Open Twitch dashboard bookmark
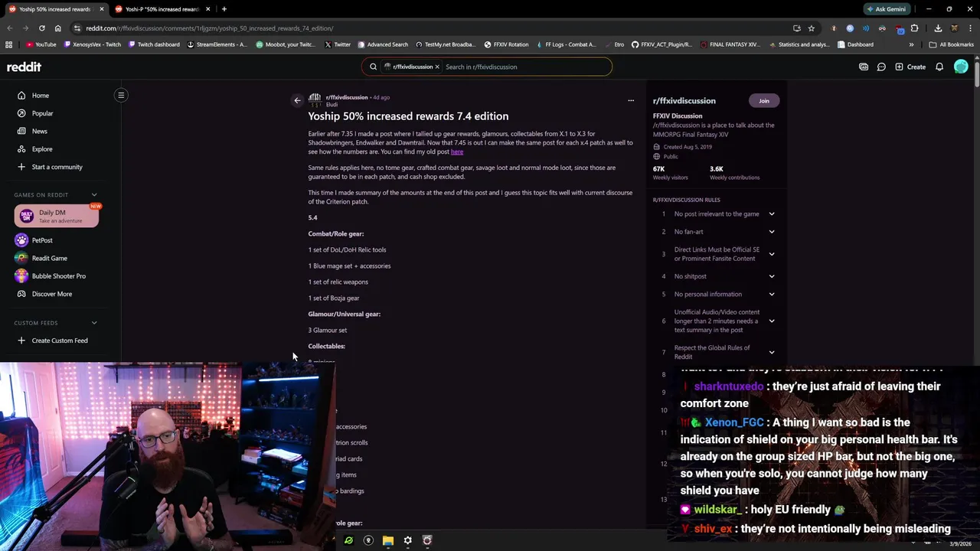980x551 pixels. tap(154, 44)
